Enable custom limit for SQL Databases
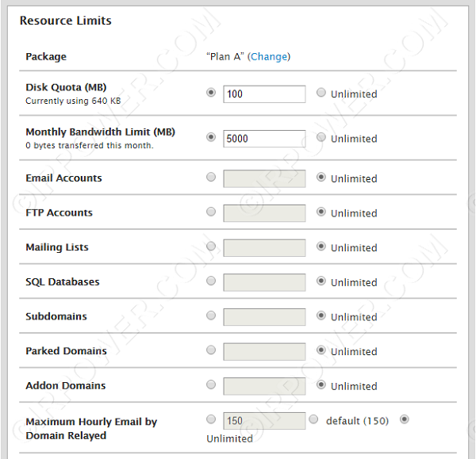The image size is (476, 459). (211, 281)
